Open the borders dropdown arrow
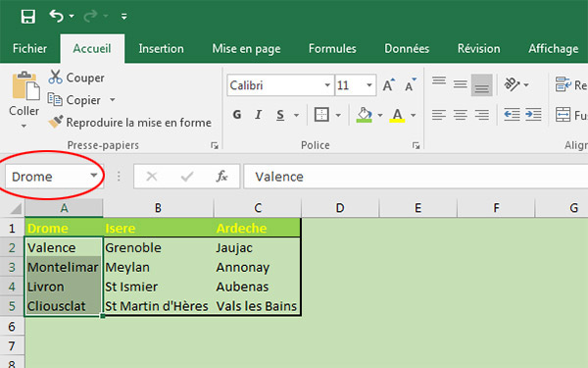The image size is (588, 368). click(338, 115)
